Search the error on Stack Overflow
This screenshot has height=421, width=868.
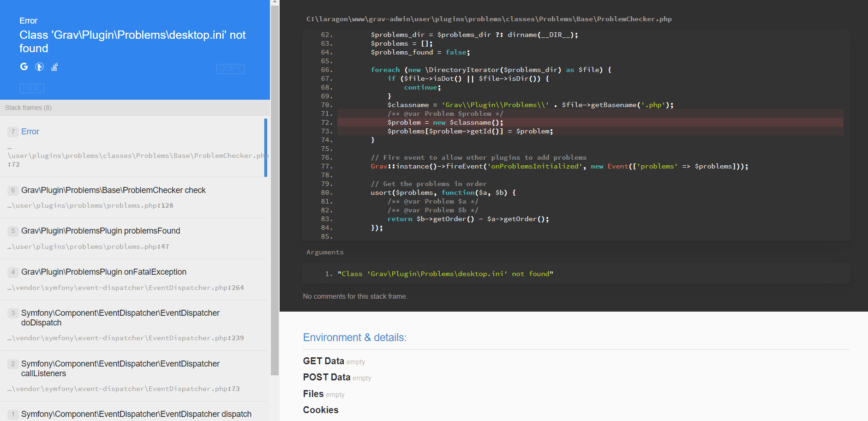click(x=54, y=66)
